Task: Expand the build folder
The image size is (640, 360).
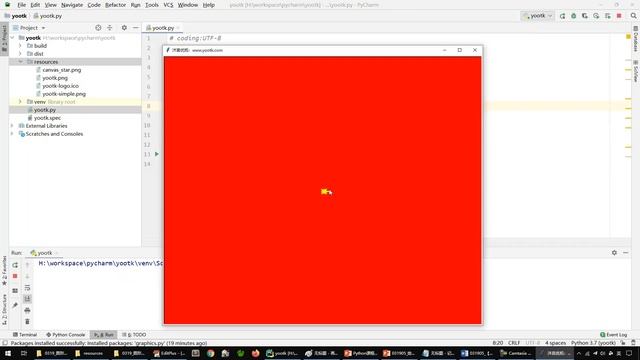Action: 20,46
